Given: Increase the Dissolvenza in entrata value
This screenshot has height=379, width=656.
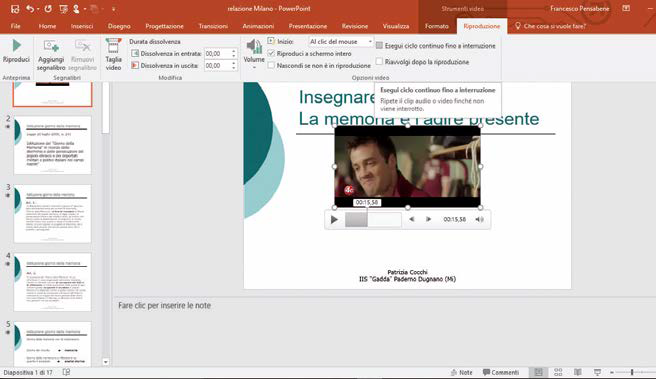Looking at the screenshot, I should coord(233,51).
